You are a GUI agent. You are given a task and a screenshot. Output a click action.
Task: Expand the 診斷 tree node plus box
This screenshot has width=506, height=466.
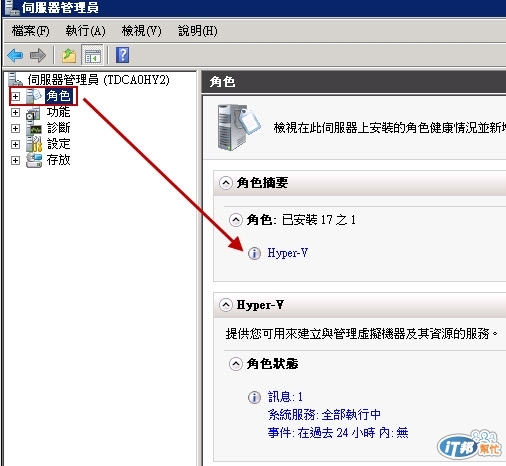coord(15,128)
